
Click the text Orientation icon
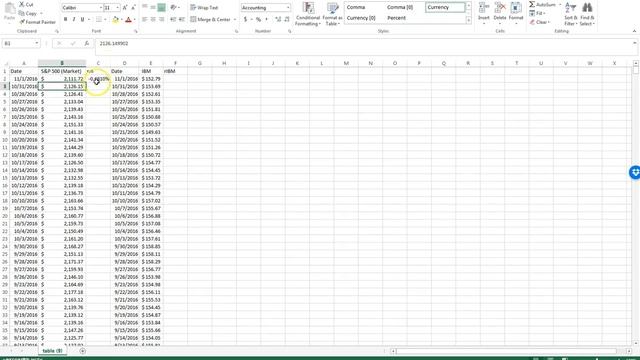click(173, 7)
